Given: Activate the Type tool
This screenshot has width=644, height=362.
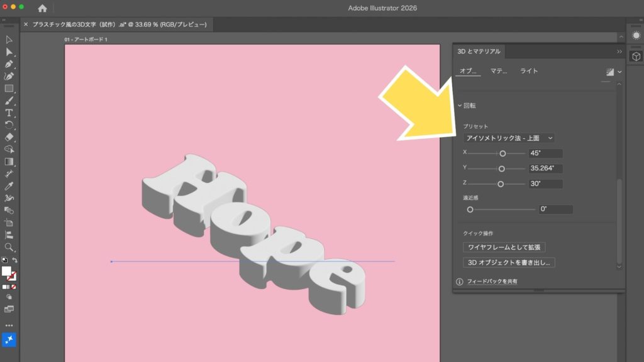Looking at the screenshot, I should pos(9,112).
